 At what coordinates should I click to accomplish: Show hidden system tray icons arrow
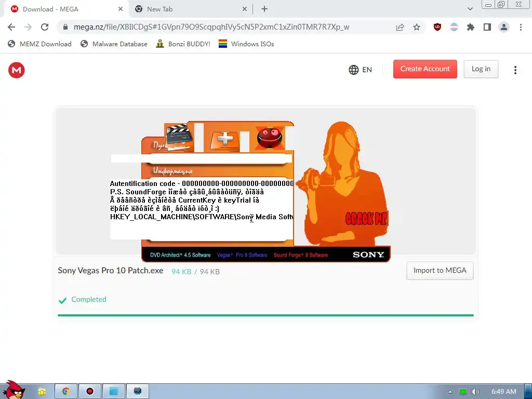tap(450, 392)
